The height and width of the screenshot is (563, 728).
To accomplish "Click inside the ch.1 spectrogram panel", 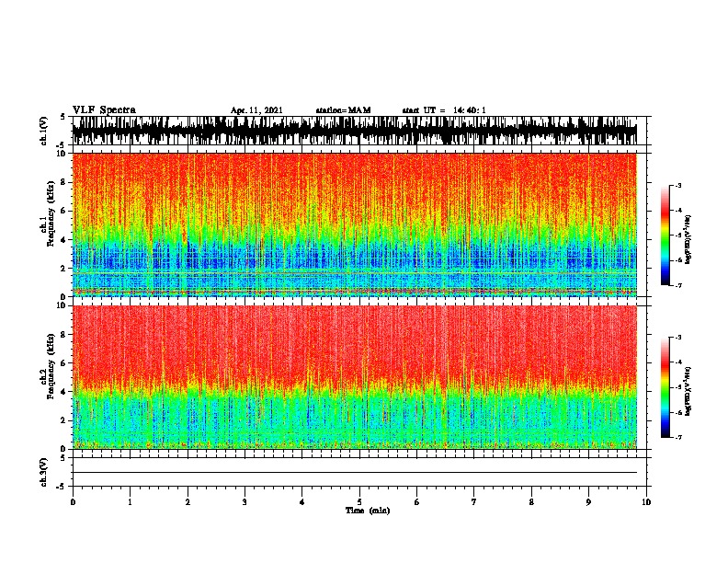I will click(355, 224).
